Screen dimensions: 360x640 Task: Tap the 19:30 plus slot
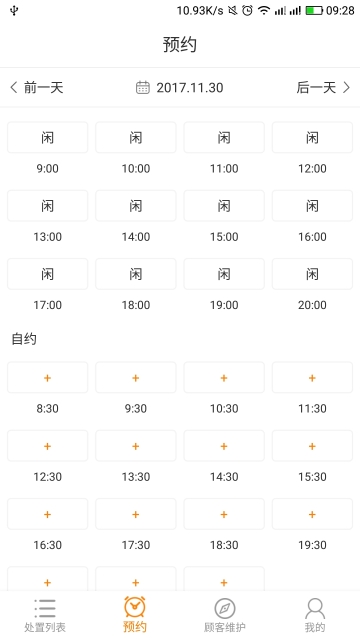(312, 514)
